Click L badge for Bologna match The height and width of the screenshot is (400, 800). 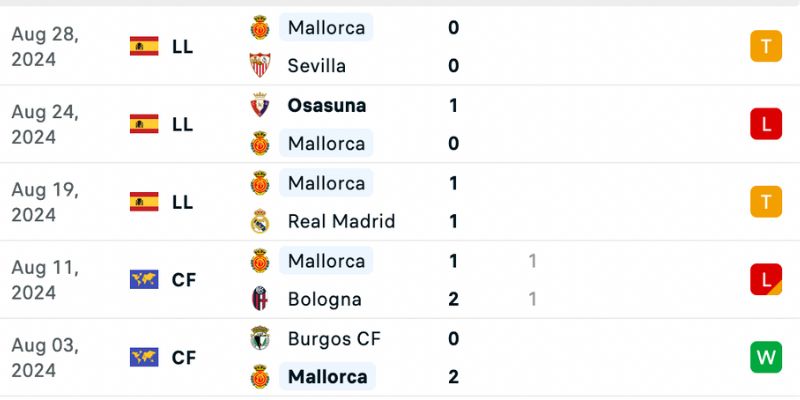pyautogui.click(x=766, y=280)
